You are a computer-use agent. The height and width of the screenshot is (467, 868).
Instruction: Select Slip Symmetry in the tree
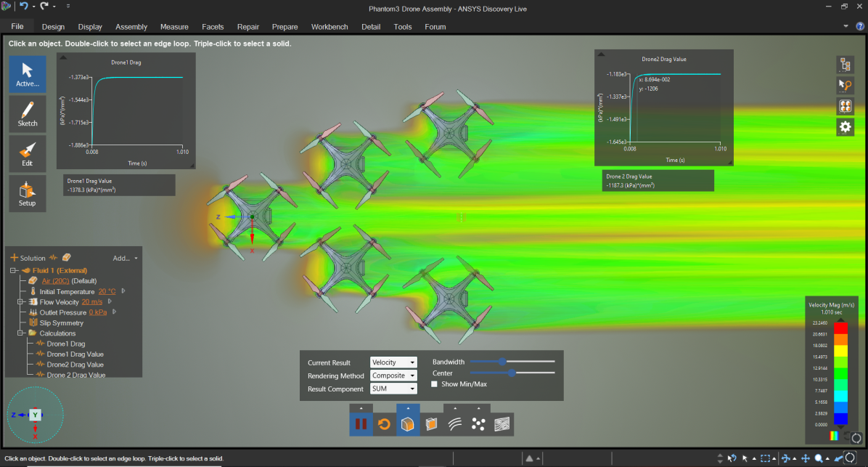[x=61, y=323]
